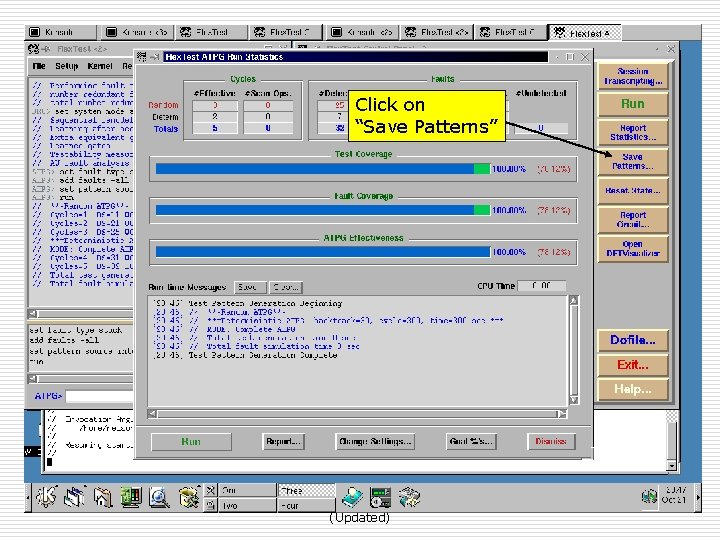Open the KDE K menu launcher
This screenshot has width=720, height=540.
[46, 497]
